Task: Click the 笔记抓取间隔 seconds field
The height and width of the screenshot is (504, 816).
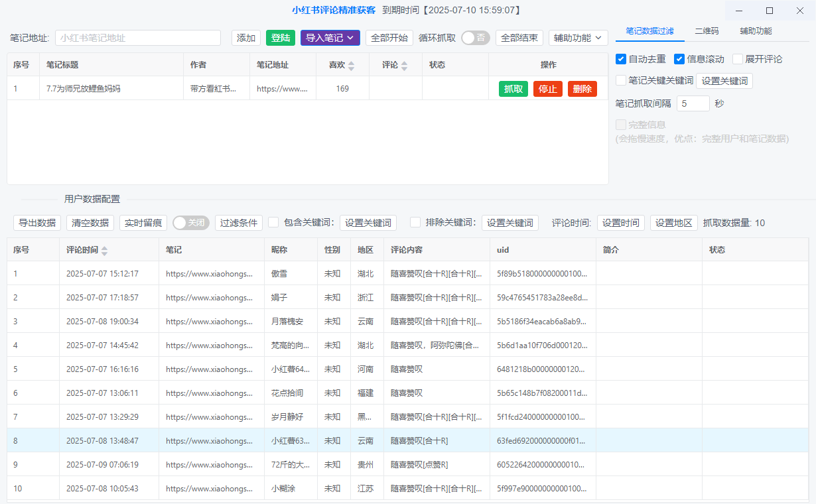Action: 693,103
